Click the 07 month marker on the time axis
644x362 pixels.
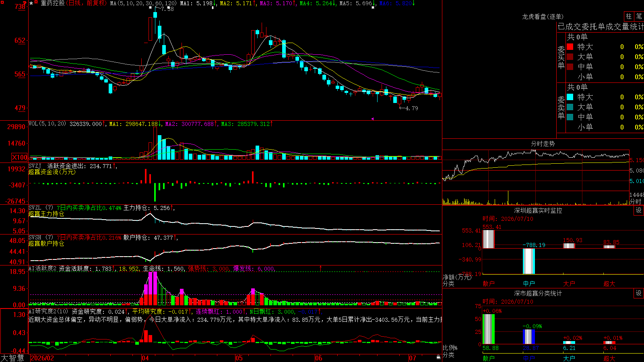[x=413, y=358]
